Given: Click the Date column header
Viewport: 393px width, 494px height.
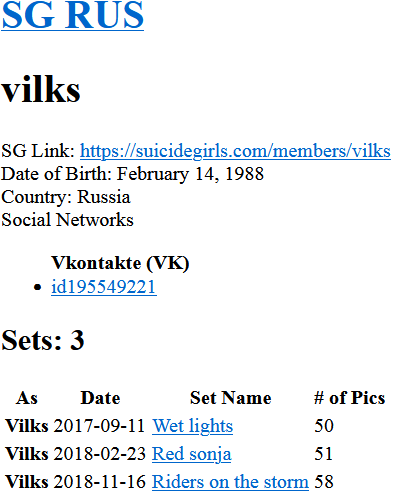Looking at the screenshot, I should (x=100, y=398).
